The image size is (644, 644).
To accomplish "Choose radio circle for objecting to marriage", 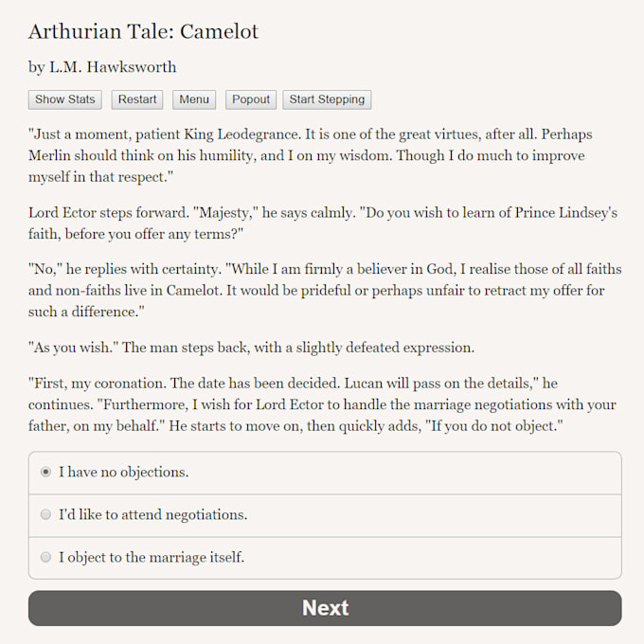I will (45, 557).
